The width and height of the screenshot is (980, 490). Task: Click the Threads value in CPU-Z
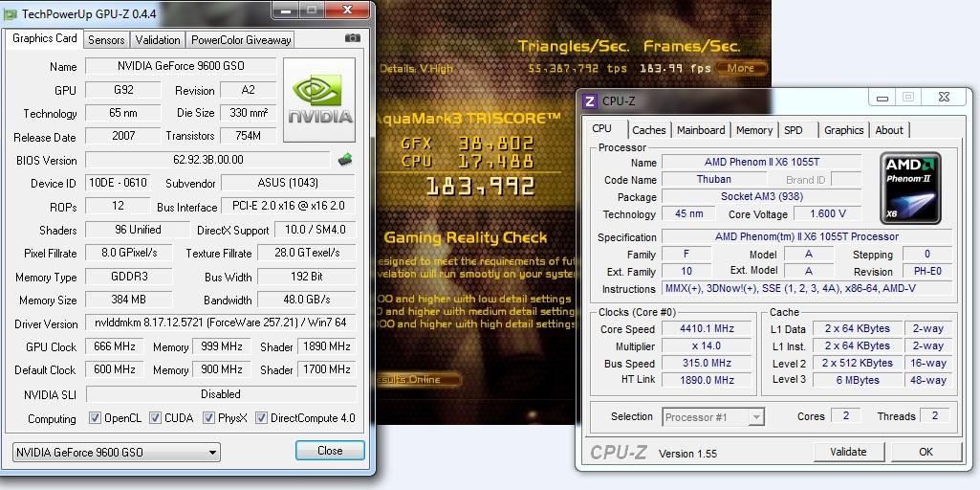click(935, 415)
